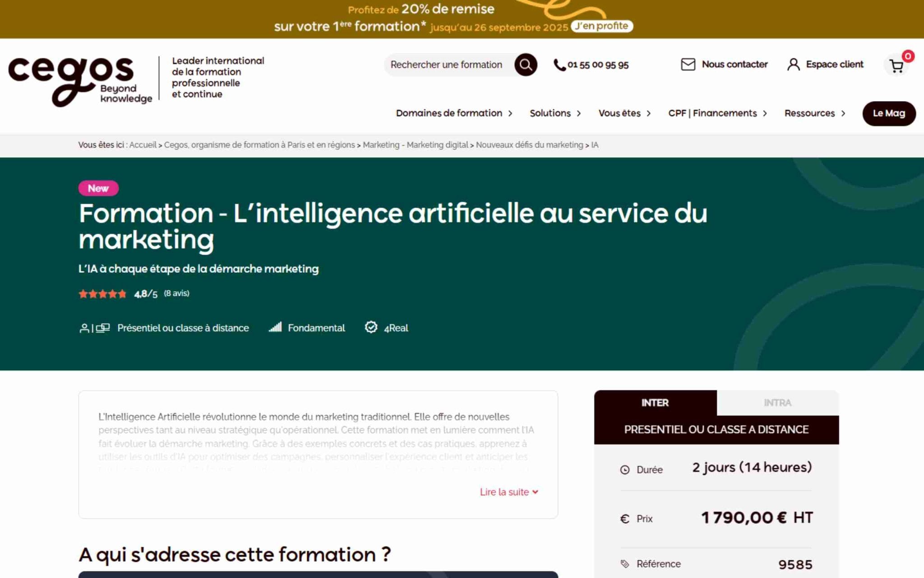Click the Leader international tagline text

tap(218, 77)
